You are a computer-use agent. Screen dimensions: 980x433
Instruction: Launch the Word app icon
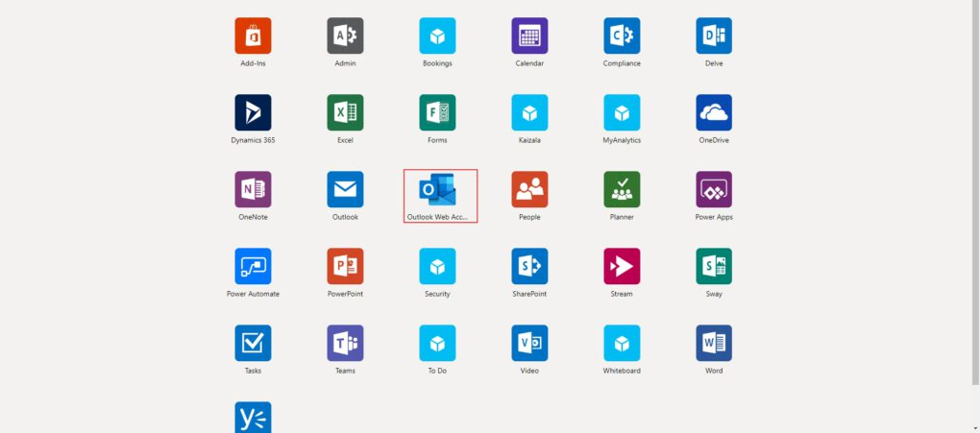(714, 343)
